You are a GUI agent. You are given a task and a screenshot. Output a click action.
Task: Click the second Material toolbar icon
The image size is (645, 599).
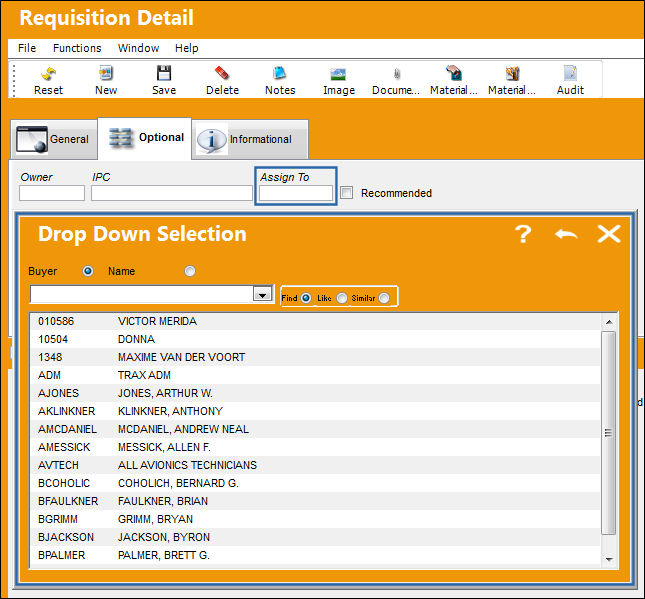click(x=512, y=81)
